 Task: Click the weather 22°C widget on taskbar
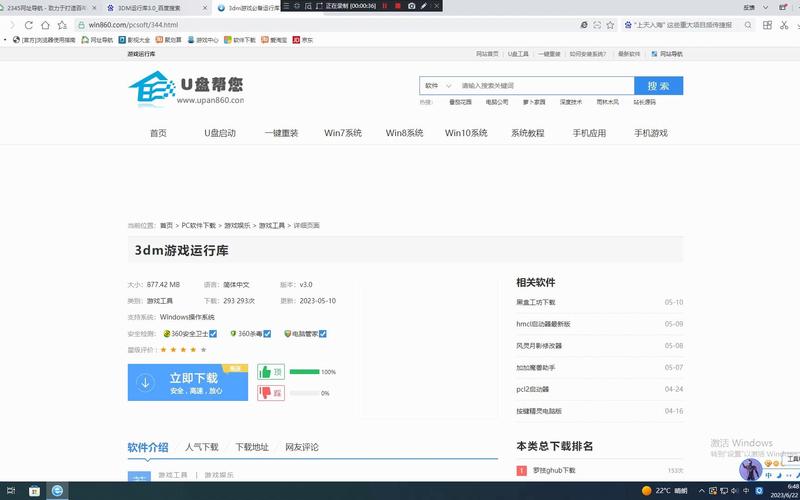click(665, 491)
